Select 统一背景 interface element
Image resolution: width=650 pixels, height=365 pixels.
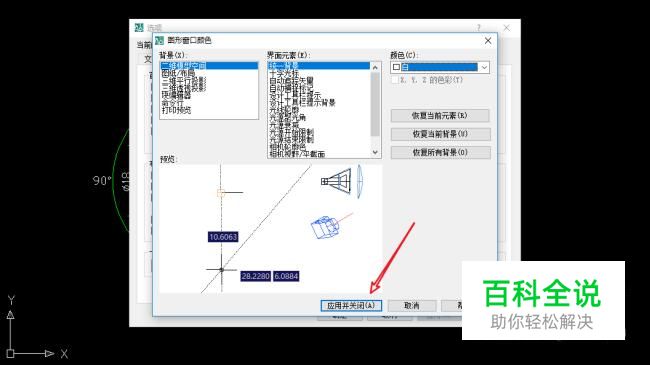[x=319, y=66]
